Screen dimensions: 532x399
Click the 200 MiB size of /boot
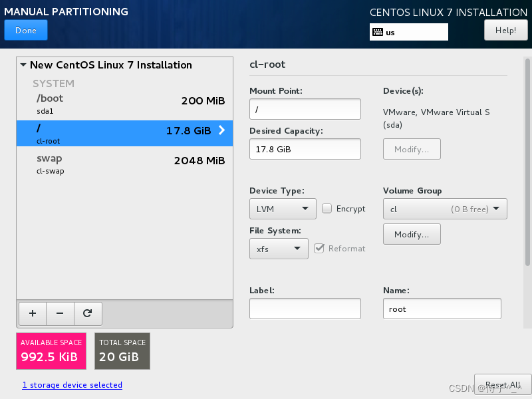203,101
